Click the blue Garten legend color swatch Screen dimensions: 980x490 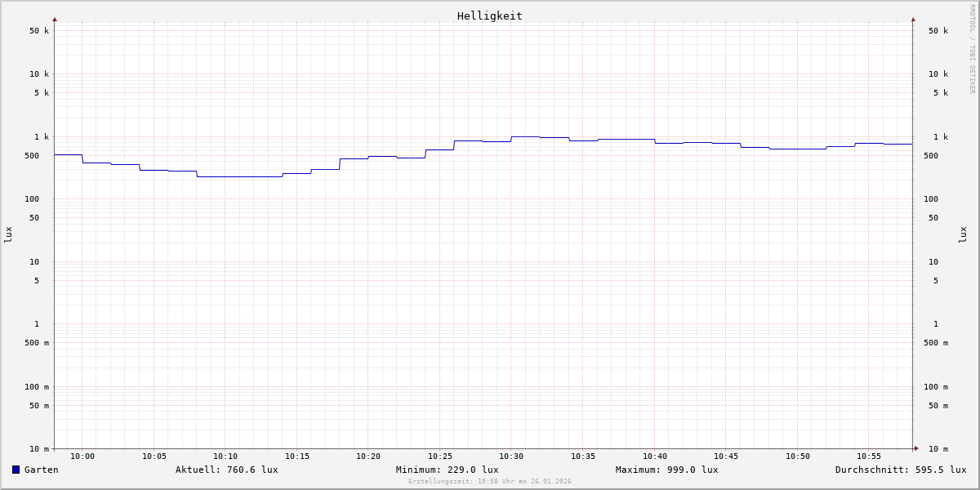click(16, 470)
